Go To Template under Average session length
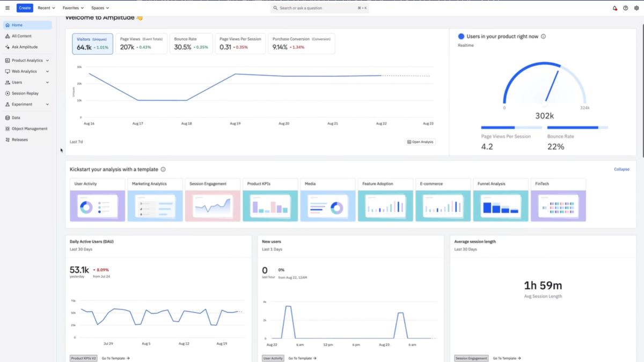The width and height of the screenshot is (644, 362). coord(507,358)
